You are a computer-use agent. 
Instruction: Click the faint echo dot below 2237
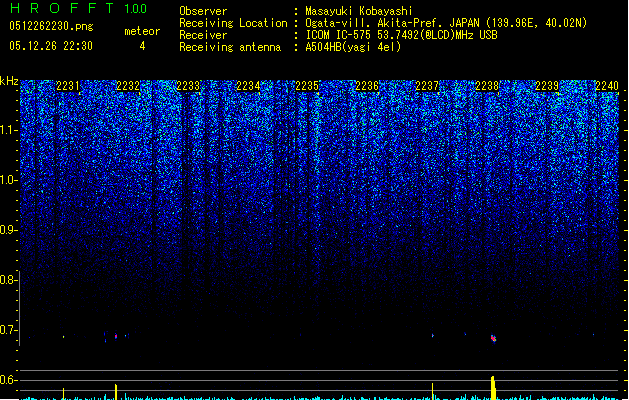tap(432, 335)
